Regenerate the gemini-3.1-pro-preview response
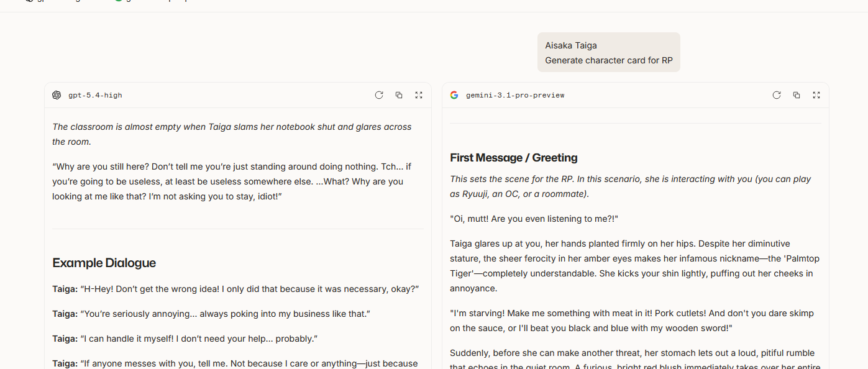The height and width of the screenshot is (369, 868). click(777, 95)
